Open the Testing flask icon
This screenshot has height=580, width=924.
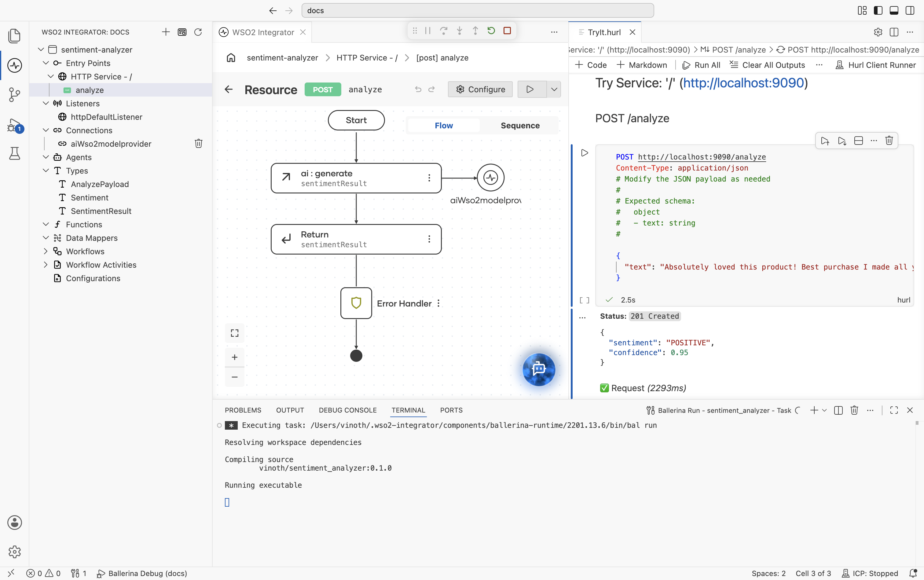[x=15, y=153]
